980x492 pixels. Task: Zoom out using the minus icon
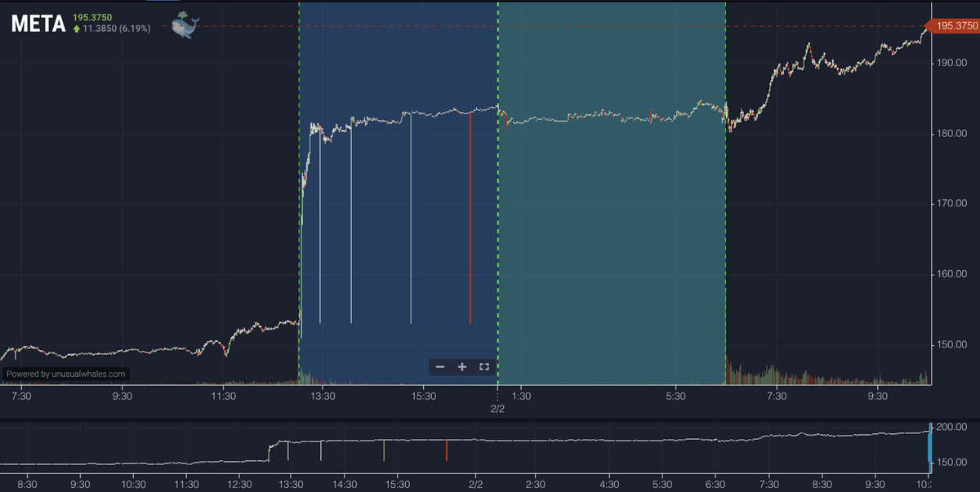click(x=439, y=367)
